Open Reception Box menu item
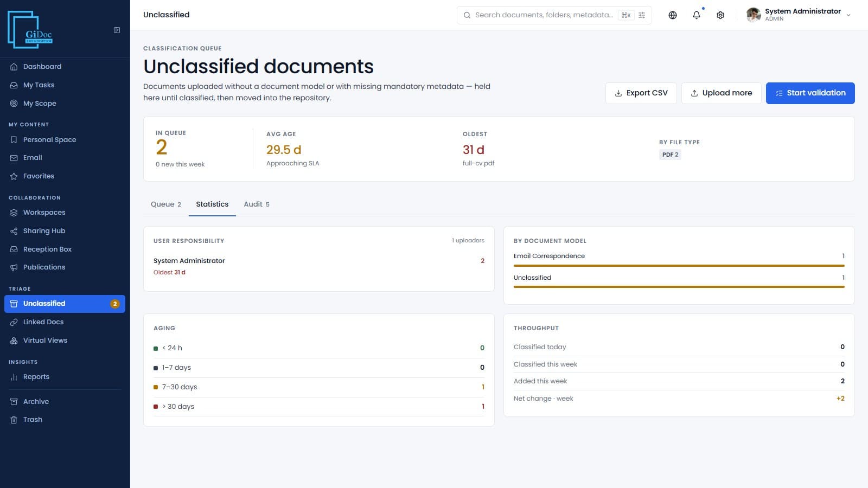Screen dimensions: 868x488 (x=65, y=249)
